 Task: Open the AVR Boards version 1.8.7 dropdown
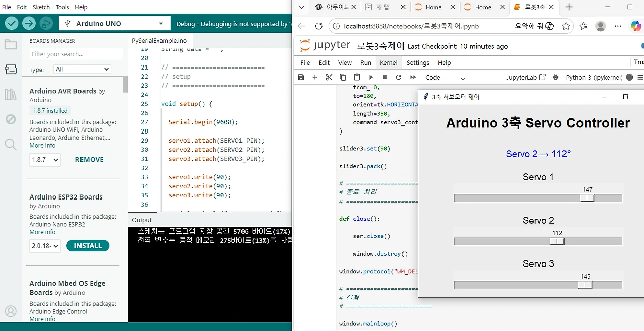click(45, 160)
